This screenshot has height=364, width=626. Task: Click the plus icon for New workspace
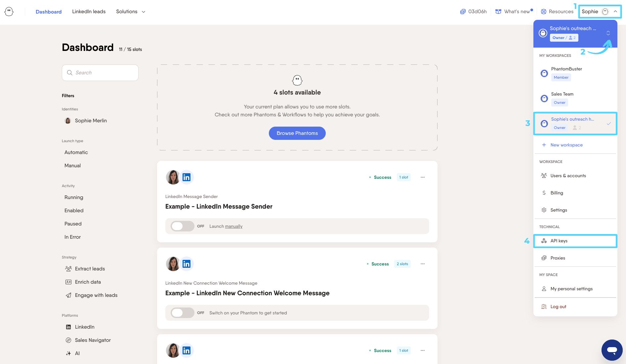544,145
